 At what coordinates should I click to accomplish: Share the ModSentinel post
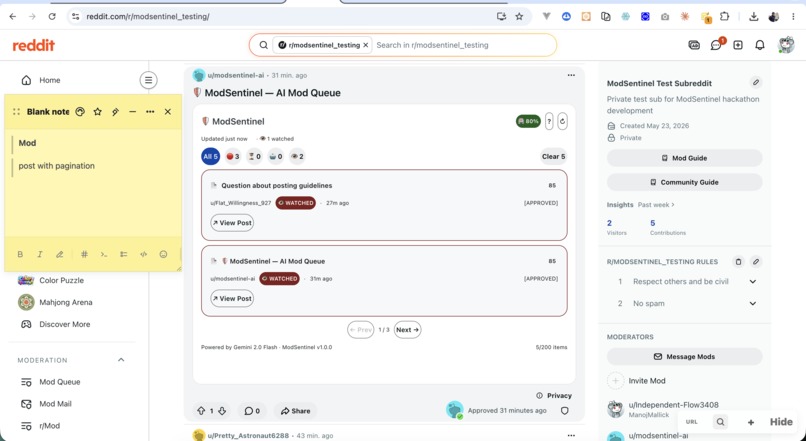click(x=296, y=411)
